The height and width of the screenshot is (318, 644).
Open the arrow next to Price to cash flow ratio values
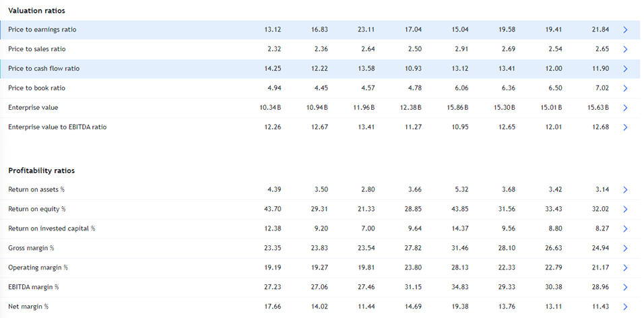(x=625, y=69)
